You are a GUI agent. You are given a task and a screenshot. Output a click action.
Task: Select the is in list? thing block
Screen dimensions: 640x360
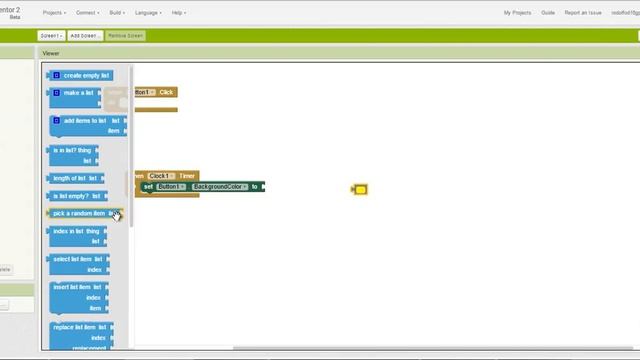point(73,156)
